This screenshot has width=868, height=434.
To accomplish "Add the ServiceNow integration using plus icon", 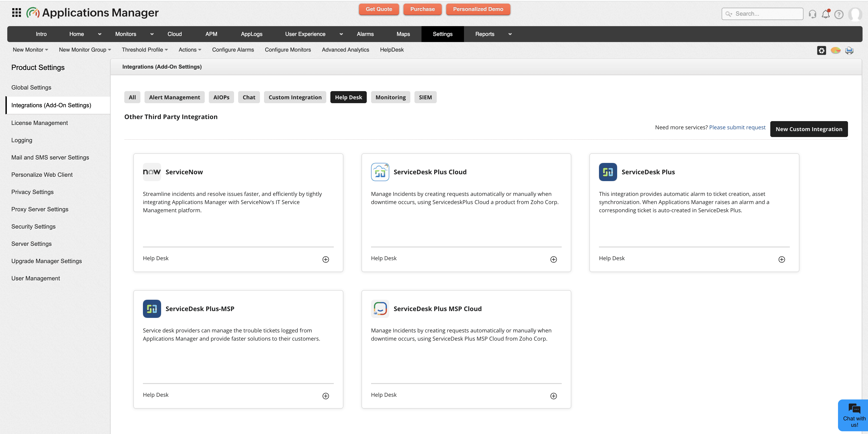I will [x=326, y=259].
